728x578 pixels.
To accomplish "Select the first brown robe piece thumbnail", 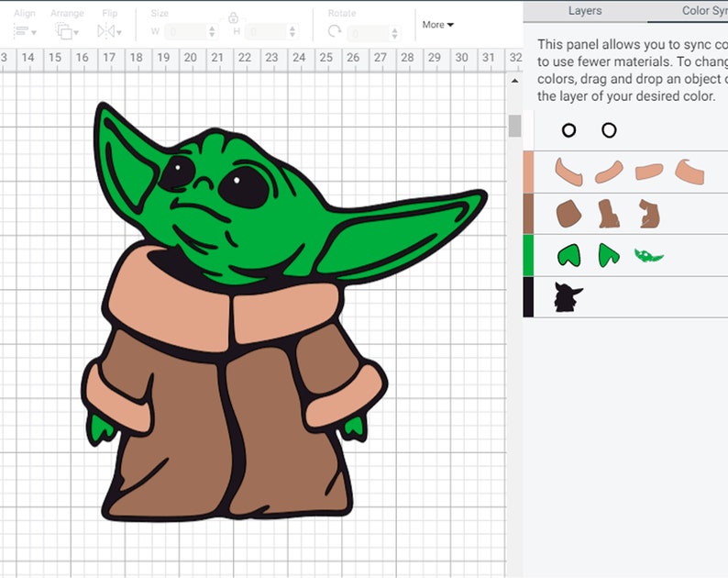I will [568, 214].
